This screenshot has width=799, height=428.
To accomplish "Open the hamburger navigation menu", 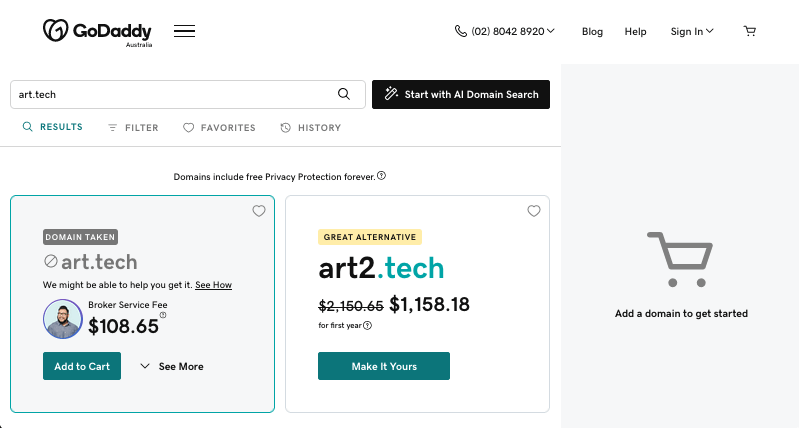I will click(184, 31).
